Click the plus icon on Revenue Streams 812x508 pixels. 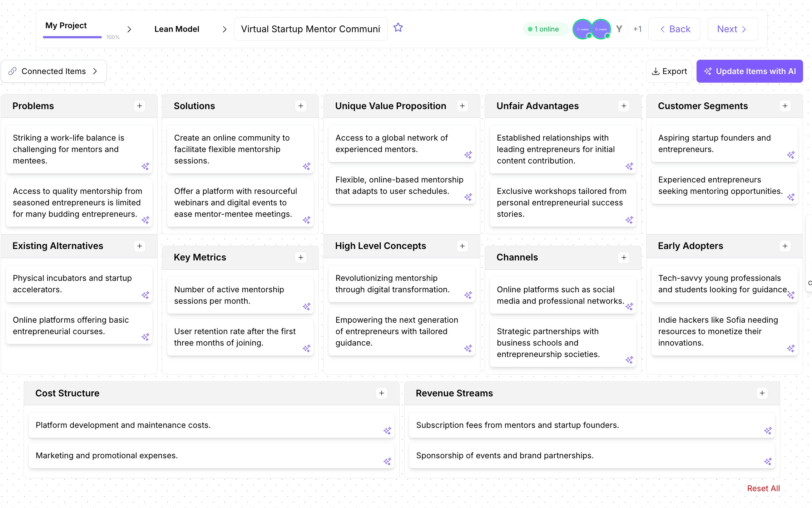pyautogui.click(x=762, y=393)
